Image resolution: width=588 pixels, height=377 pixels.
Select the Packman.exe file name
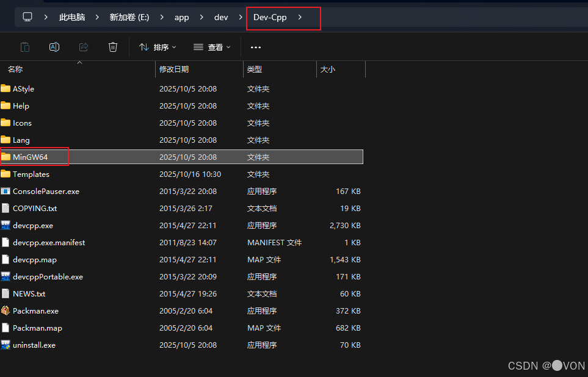point(35,311)
